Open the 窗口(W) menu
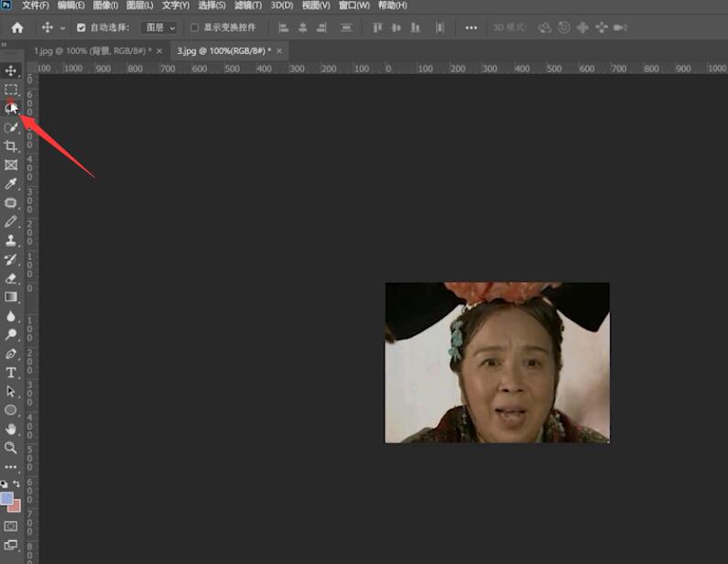The image size is (728, 564). (354, 5)
